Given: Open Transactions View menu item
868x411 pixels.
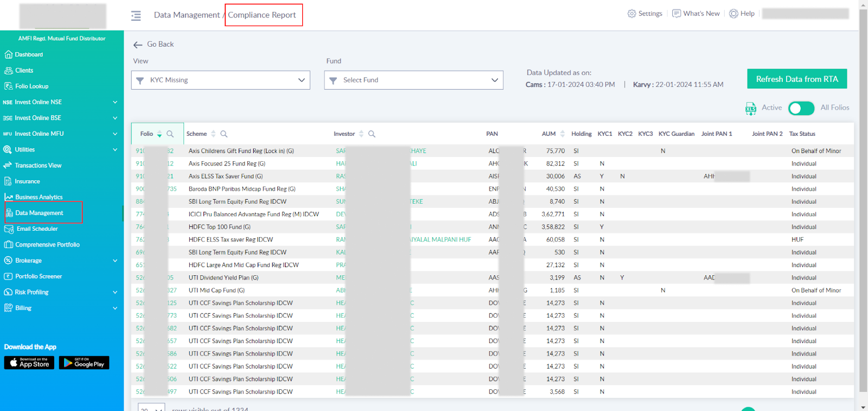Looking at the screenshot, I should pos(38,166).
